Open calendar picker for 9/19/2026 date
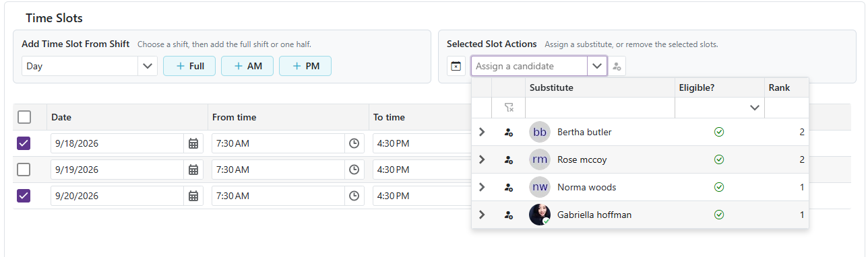 (x=193, y=170)
